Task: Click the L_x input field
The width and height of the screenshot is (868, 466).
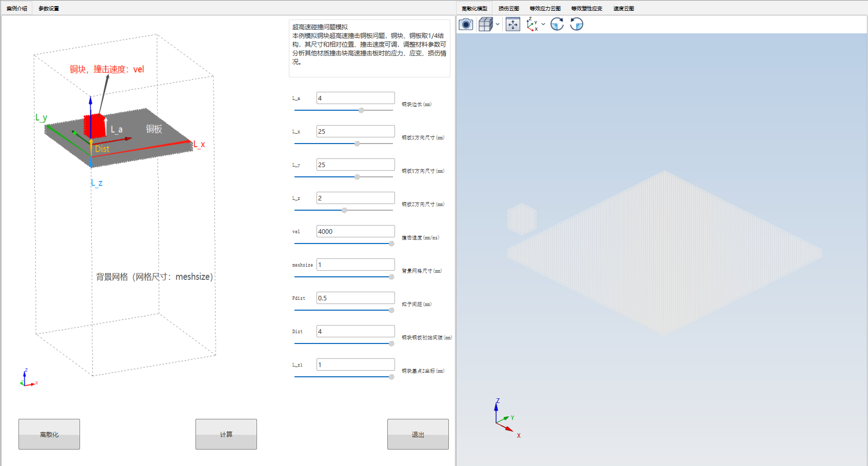Action: pyautogui.click(x=356, y=131)
